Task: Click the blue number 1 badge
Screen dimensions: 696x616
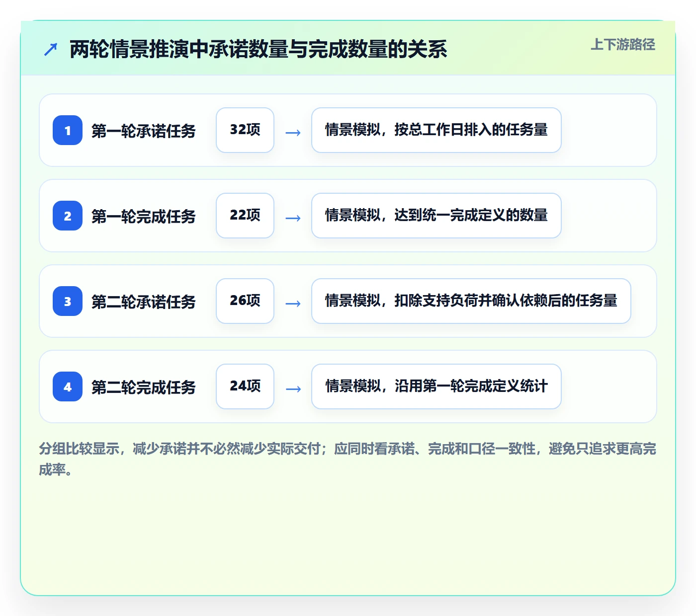Action: click(x=68, y=130)
